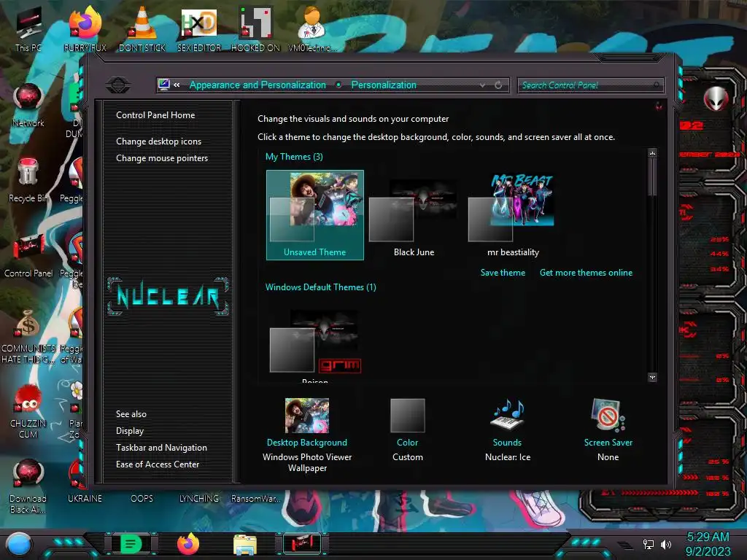Open the address bar history dropdown
Viewport: 747px width, 560px height.
[483, 85]
